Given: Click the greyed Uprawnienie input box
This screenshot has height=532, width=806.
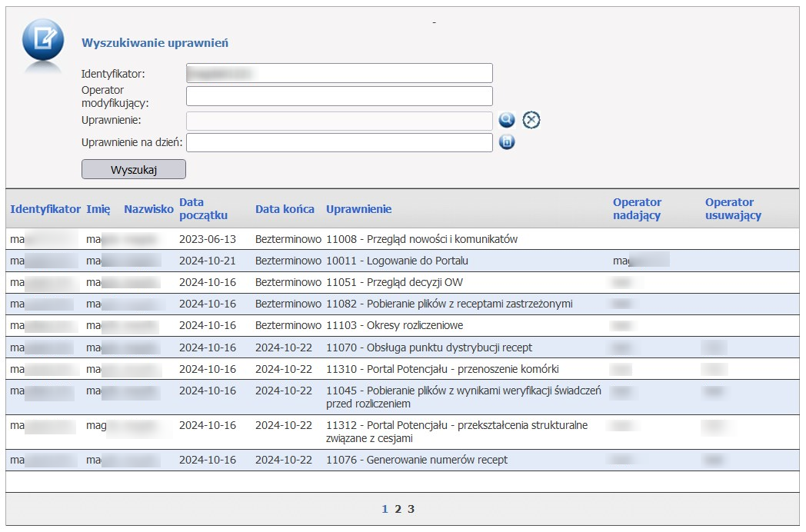Looking at the screenshot, I should click(339, 121).
